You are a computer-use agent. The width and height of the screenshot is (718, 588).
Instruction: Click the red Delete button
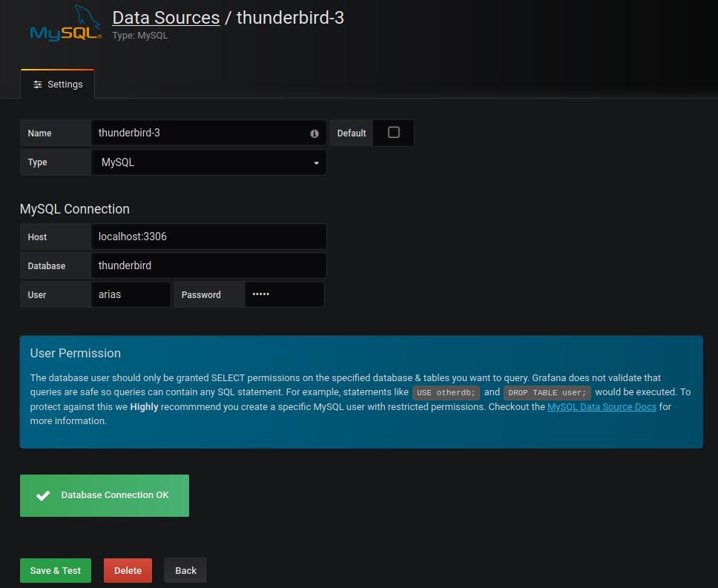point(128,570)
